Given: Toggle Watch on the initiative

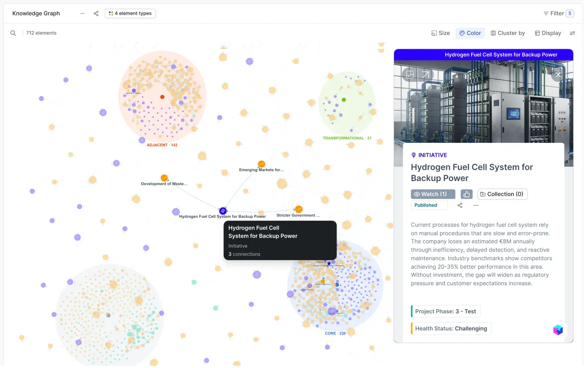Looking at the screenshot, I should pos(433,194).
